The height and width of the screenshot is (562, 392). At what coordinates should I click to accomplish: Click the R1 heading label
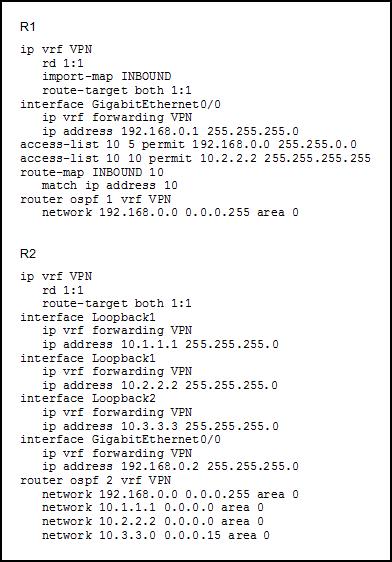[x=28, y=27]
